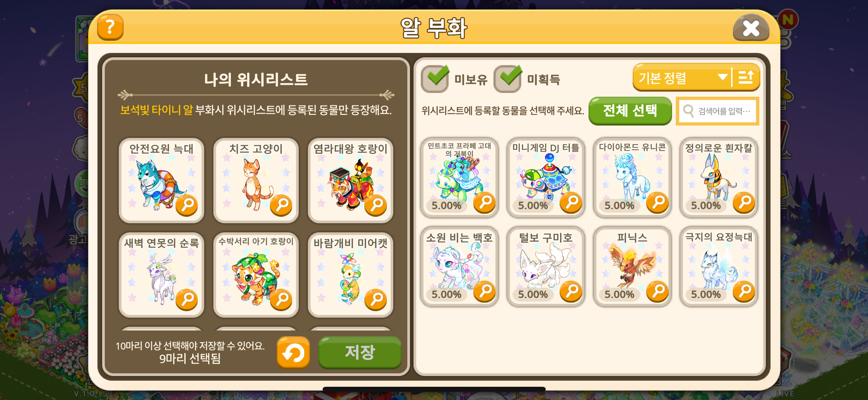
Task: Toggle the sort order arrow icon
Action: [746, 77]
